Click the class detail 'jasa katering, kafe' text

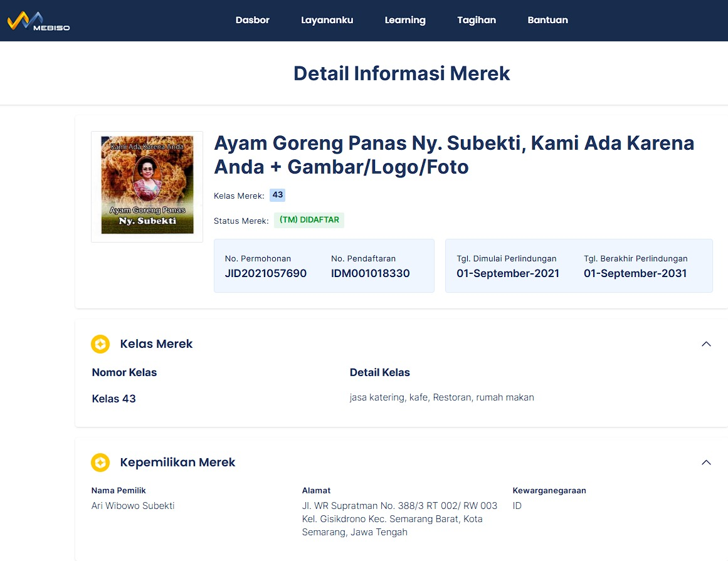click(x=441, y=397)
